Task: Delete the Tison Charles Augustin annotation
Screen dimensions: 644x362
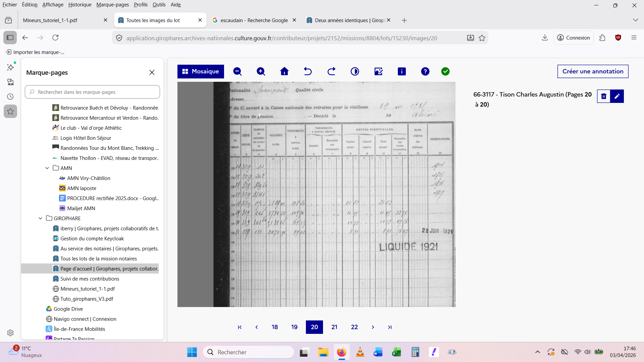Action: (x=604, y=96)
